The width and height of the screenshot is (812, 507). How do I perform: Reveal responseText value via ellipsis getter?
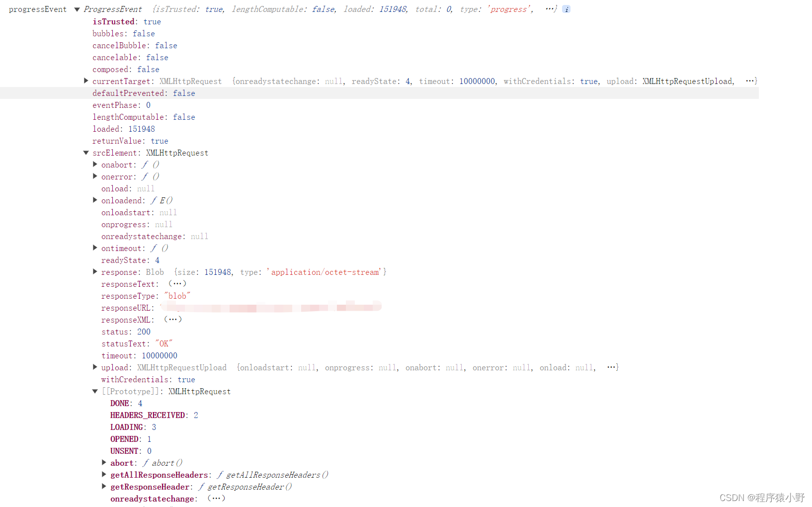[177, 283]
